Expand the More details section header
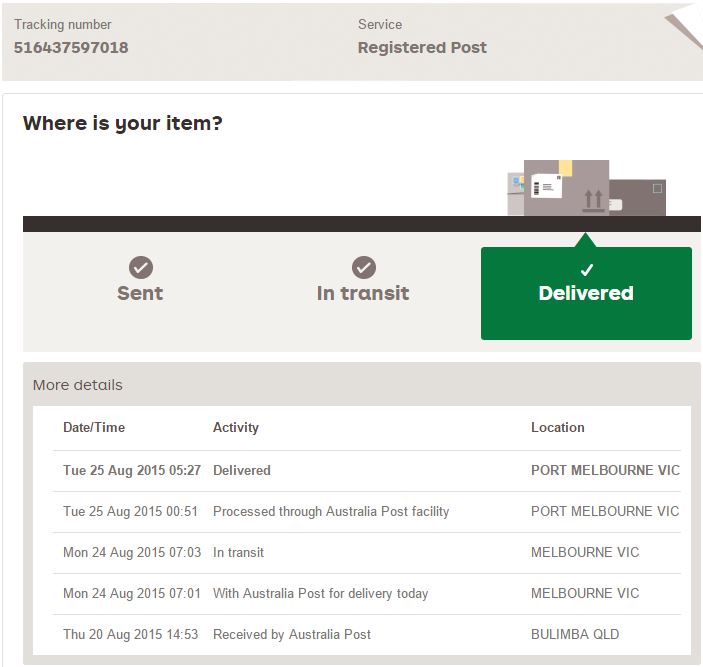 coord(78,385)
